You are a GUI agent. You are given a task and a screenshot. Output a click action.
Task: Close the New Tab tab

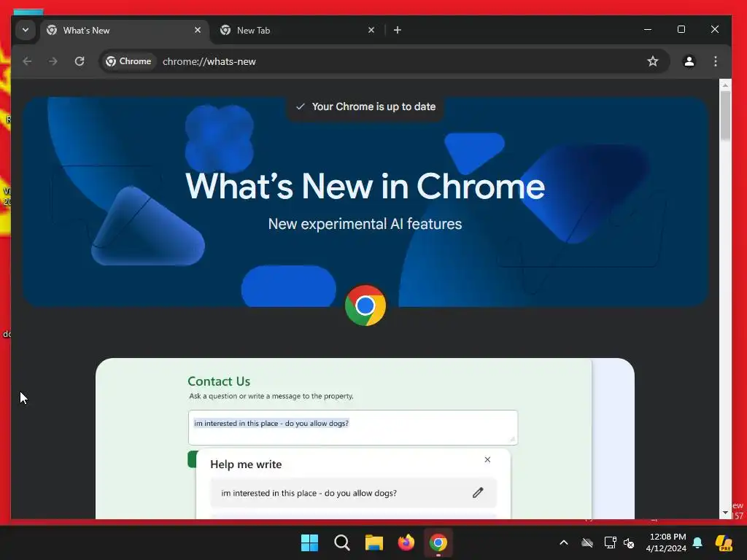point(371,30)
